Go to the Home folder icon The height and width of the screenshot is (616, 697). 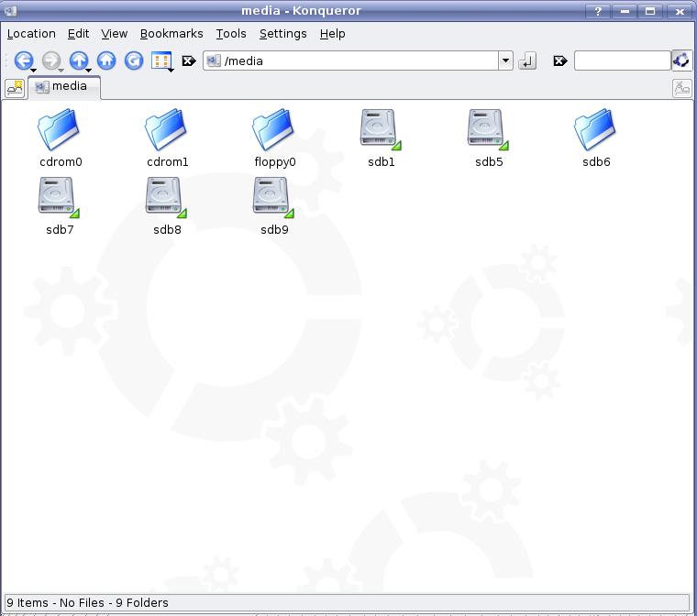coord(106,60)
